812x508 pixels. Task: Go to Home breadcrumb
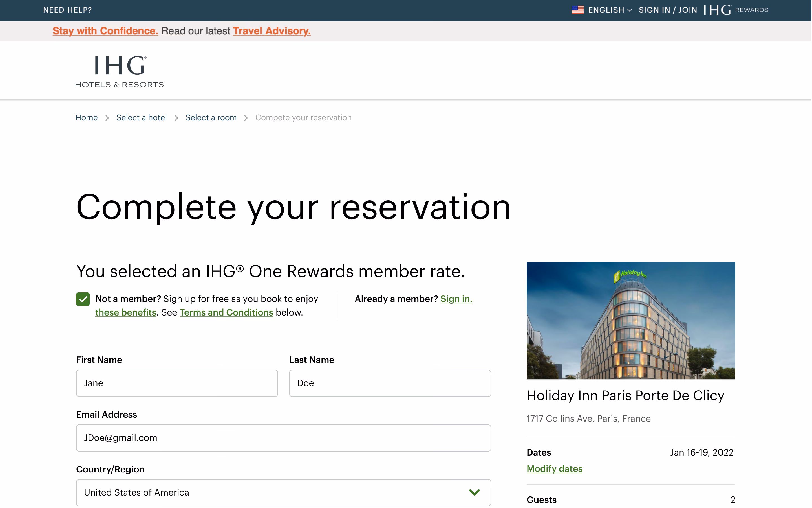tap(87, 118)
